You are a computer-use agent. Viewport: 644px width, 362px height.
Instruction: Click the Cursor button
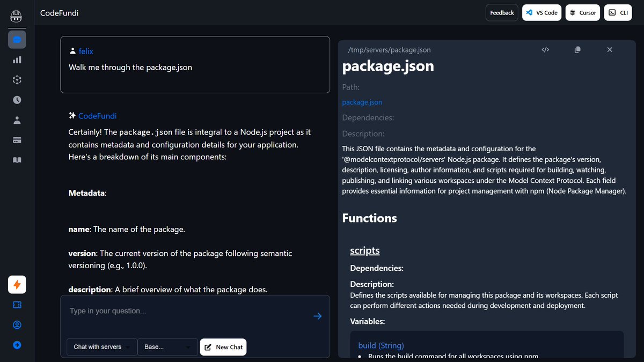point(583,12)
